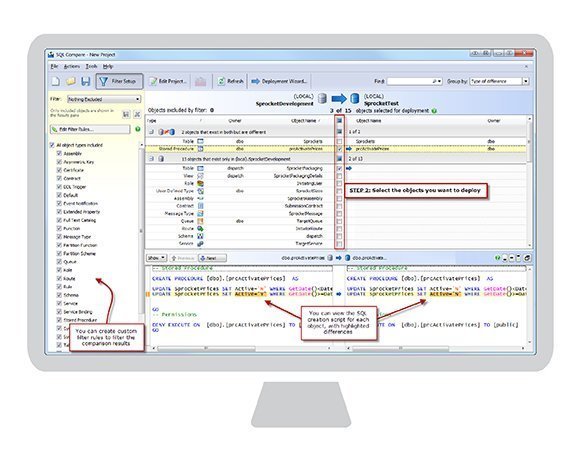Click green help icon in SQL pane toolbar
580x460 pixels.
click(x=498, y=258)
